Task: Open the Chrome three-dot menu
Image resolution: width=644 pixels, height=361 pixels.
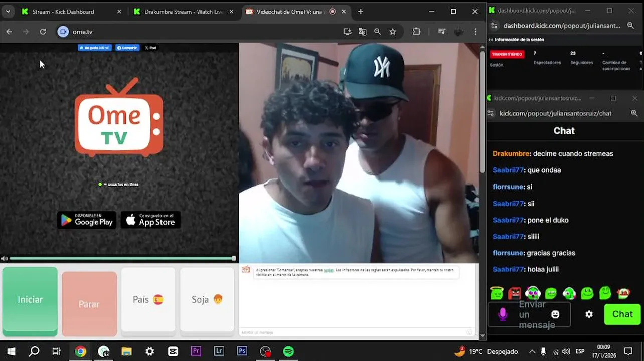Action: [475, 32]
